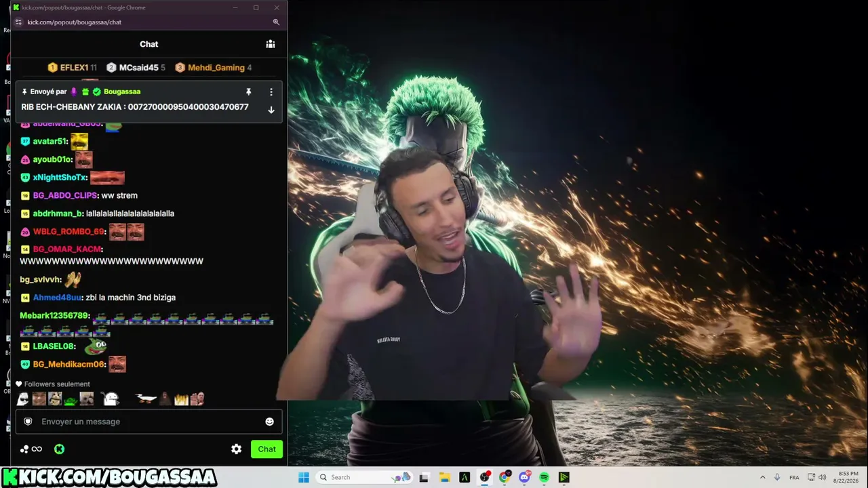The image size is (868, 488).
Task: Open the emoji picker smiley icon
Action: tap(269, 422)
